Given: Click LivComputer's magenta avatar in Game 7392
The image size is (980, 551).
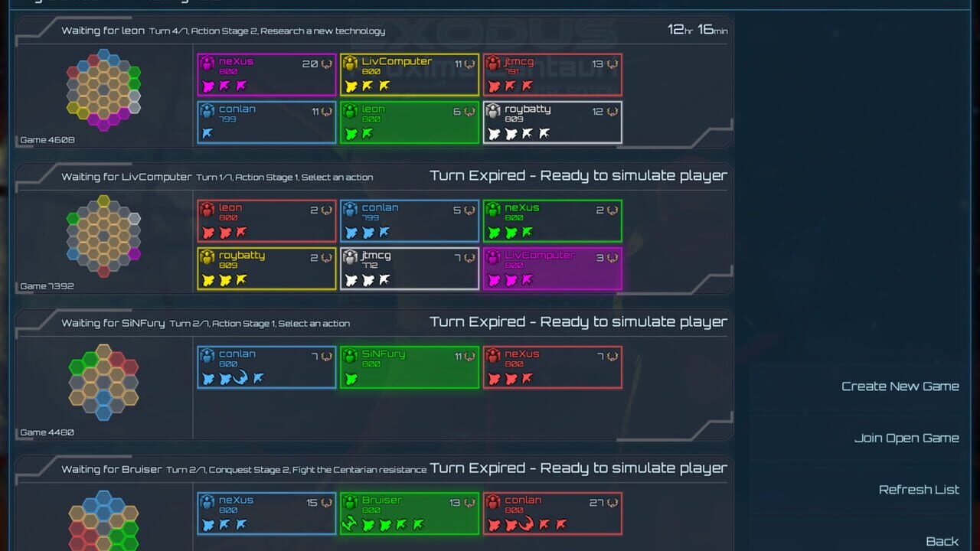Looking at the screenshot, I should pyautogui.click(x=493, y=257).
